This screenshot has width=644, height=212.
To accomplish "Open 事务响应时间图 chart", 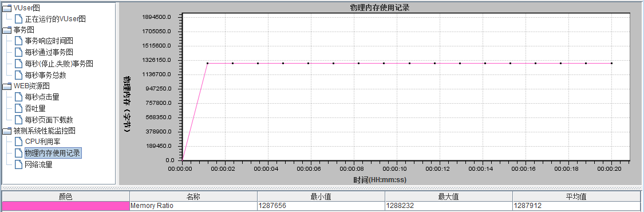I will tap(49, 41).
